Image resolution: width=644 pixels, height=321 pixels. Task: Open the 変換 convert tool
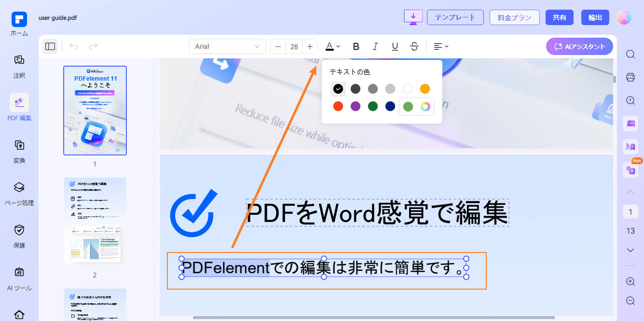[19, 151]
